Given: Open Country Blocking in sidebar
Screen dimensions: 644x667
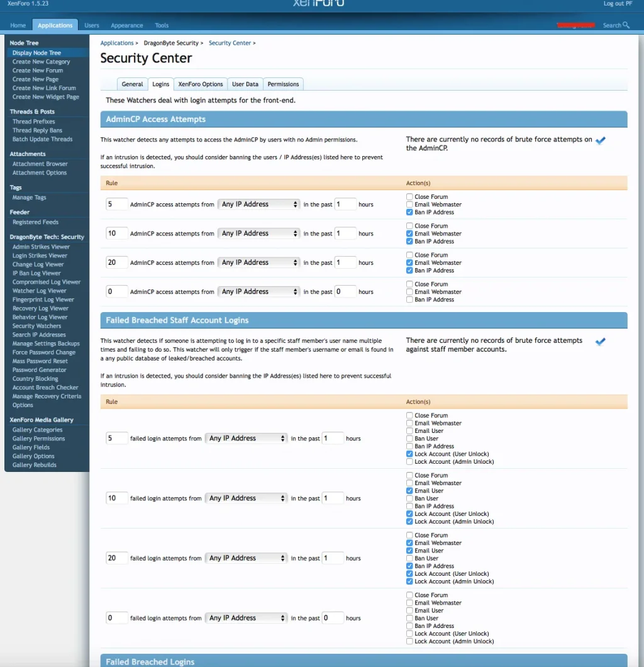Looking at the screenshot, I should point(35,379).
